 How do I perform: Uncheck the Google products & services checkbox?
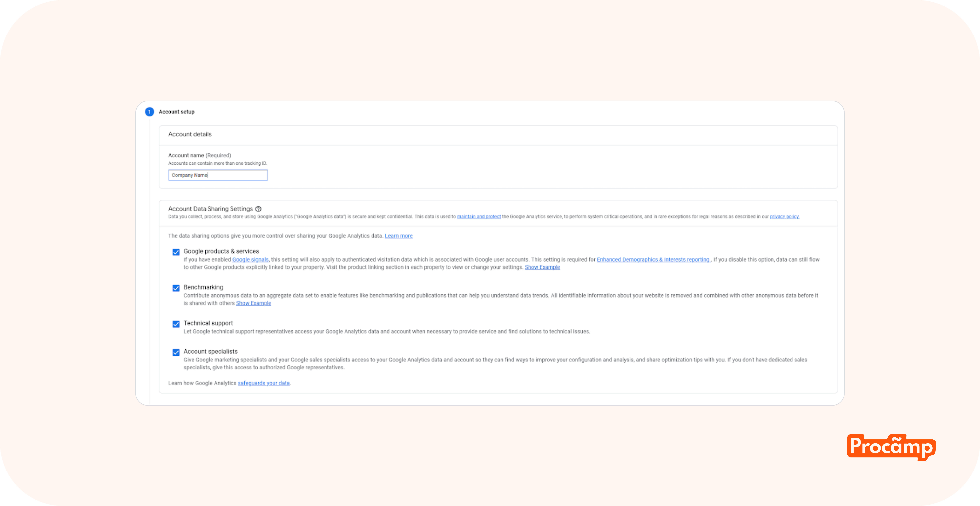click(176, 252)
